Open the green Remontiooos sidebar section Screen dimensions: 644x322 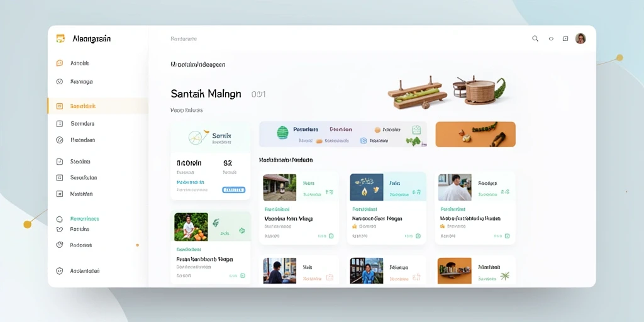[84, 219]
